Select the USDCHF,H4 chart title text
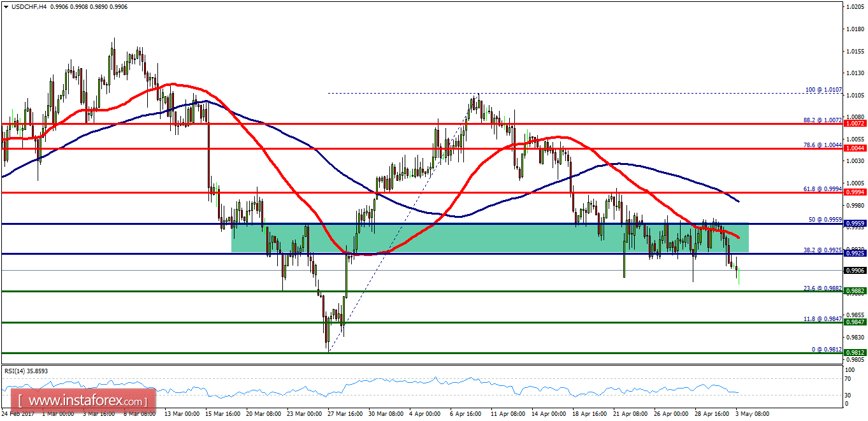 click(29, 6)
